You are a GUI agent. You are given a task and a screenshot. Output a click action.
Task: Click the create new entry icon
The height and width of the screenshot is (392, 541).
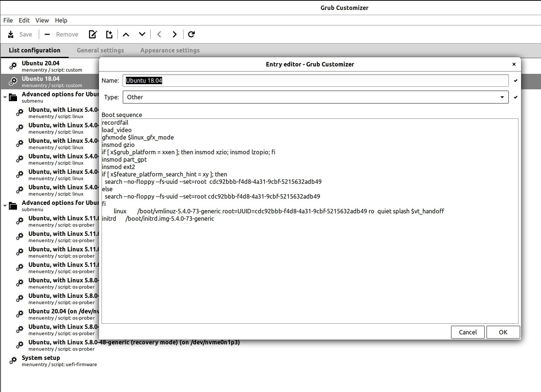pyautogui.click(x=109, y=34)
